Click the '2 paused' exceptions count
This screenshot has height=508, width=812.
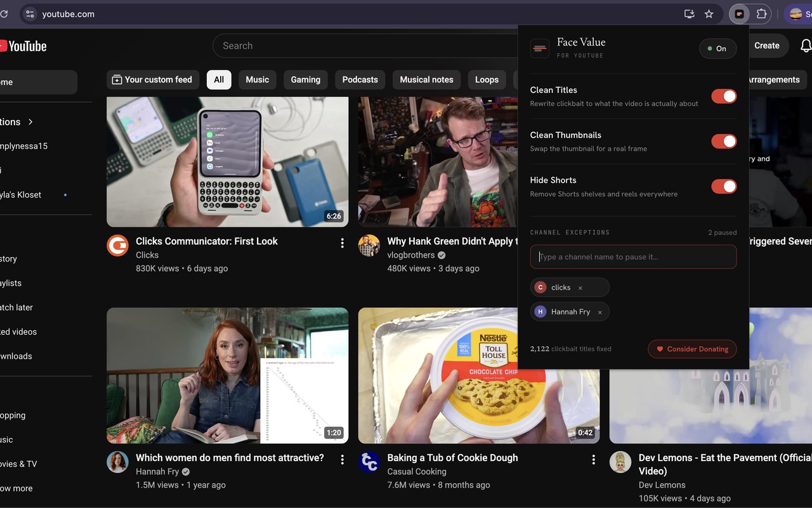[723, 232]
